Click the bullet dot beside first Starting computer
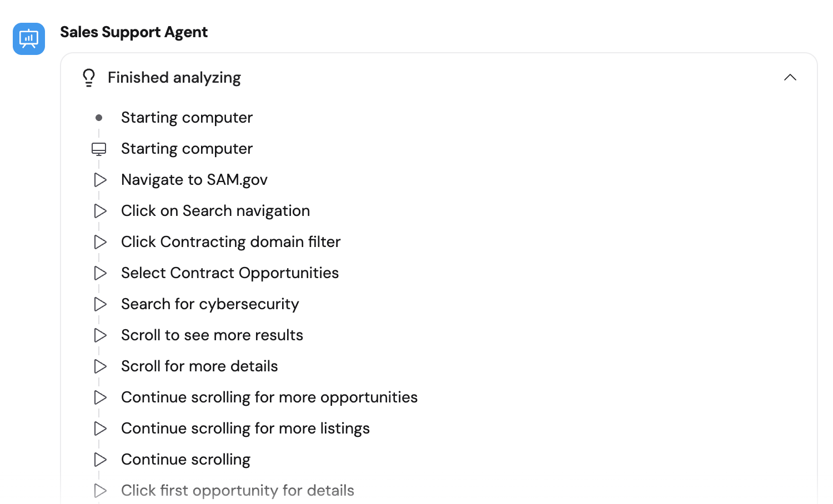The width and height of the screenshot is (833, 504). [x=99, y=117]
